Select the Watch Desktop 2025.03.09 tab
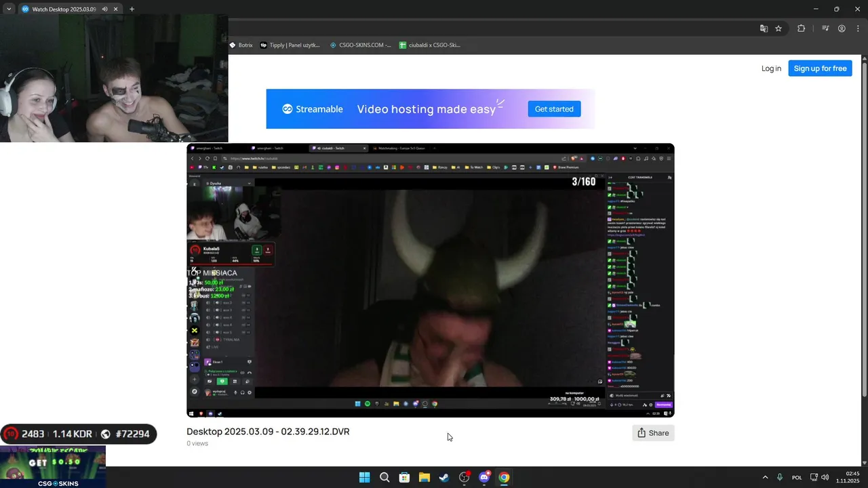Image resolution: width=868 pixels, height=488 pixels. point(64,9)
